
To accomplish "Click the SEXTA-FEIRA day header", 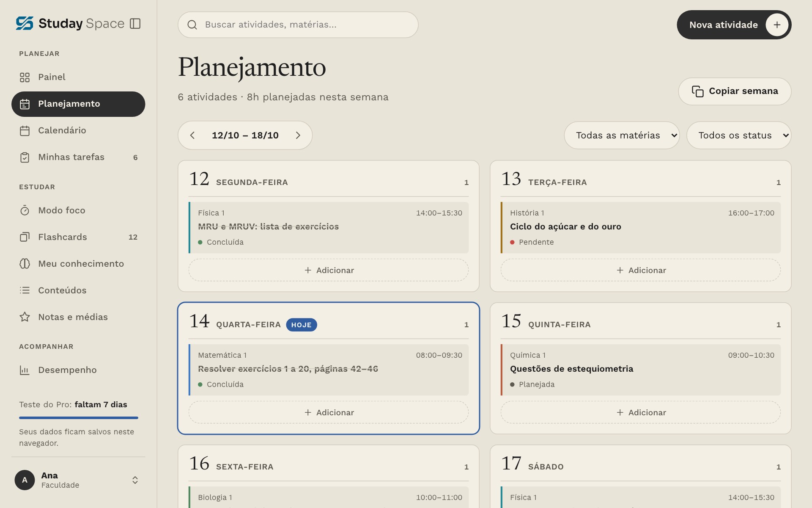I will (x=245, y=467).
